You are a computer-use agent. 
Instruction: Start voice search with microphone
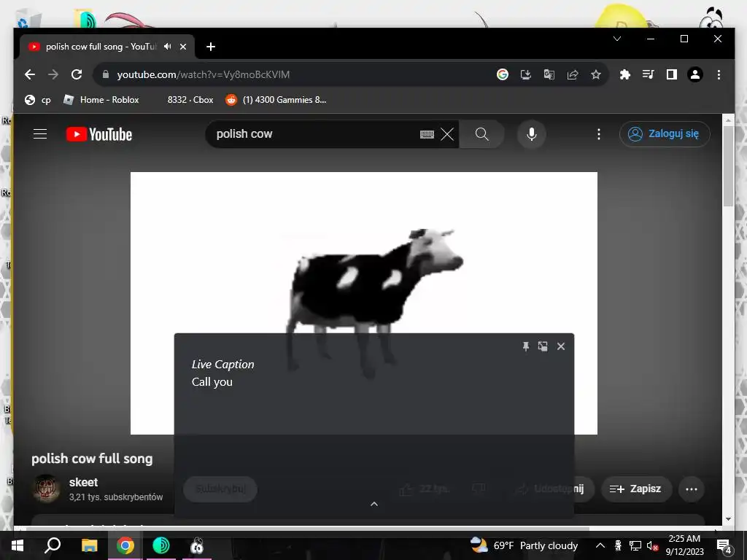[x=532, y=134]
